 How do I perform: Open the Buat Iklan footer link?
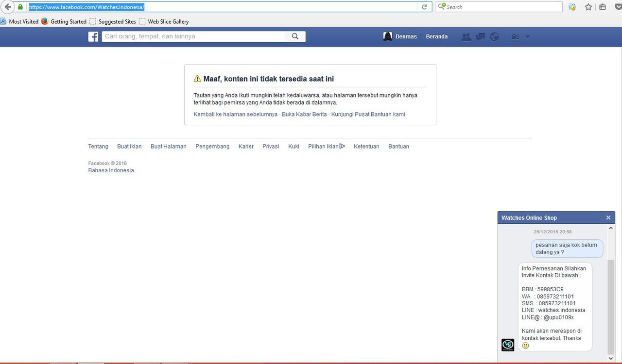pyautogui.click(x=129, y=146)
